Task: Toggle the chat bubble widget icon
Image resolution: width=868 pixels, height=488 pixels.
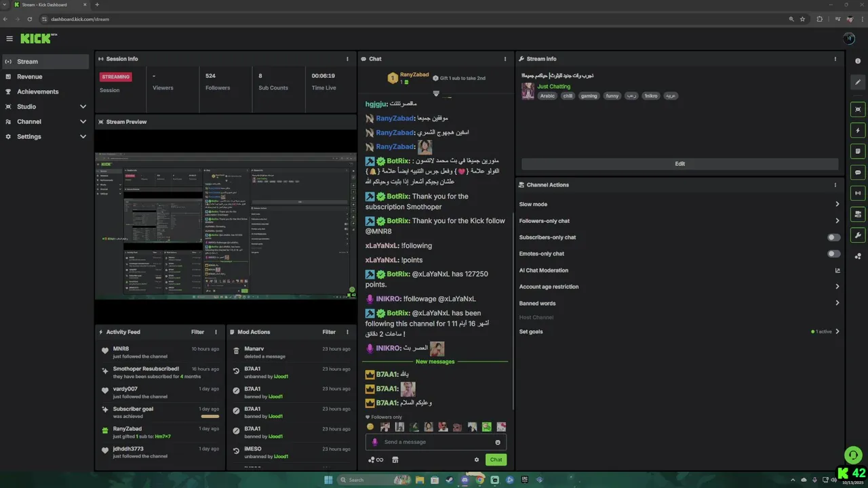Action: pos(858,172)
